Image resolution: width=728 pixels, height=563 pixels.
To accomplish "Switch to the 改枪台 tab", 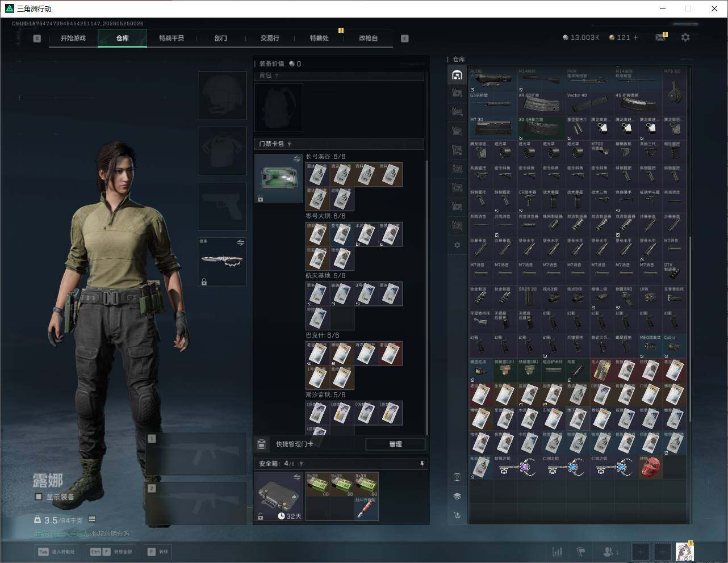I will [x=368, y=38].
